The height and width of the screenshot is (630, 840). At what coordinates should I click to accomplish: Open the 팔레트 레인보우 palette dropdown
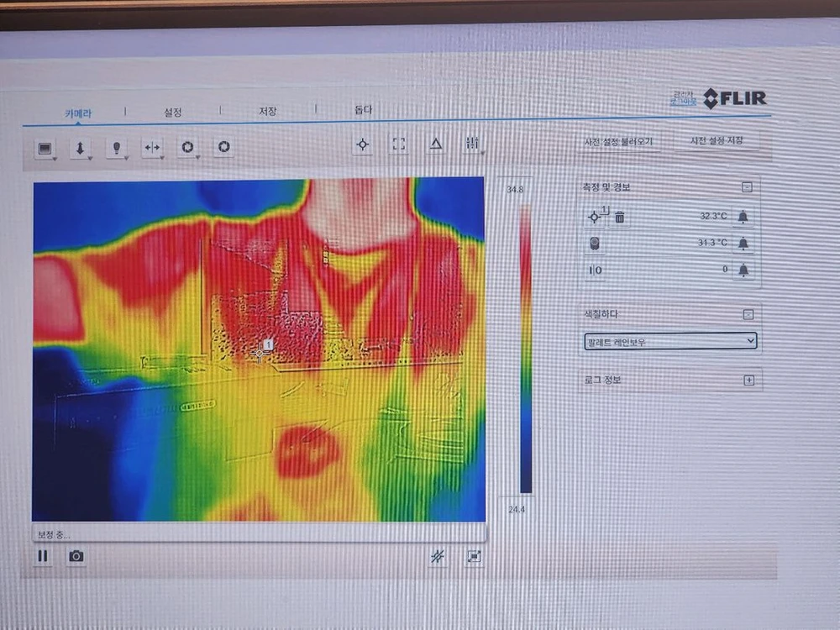[670, 341]
